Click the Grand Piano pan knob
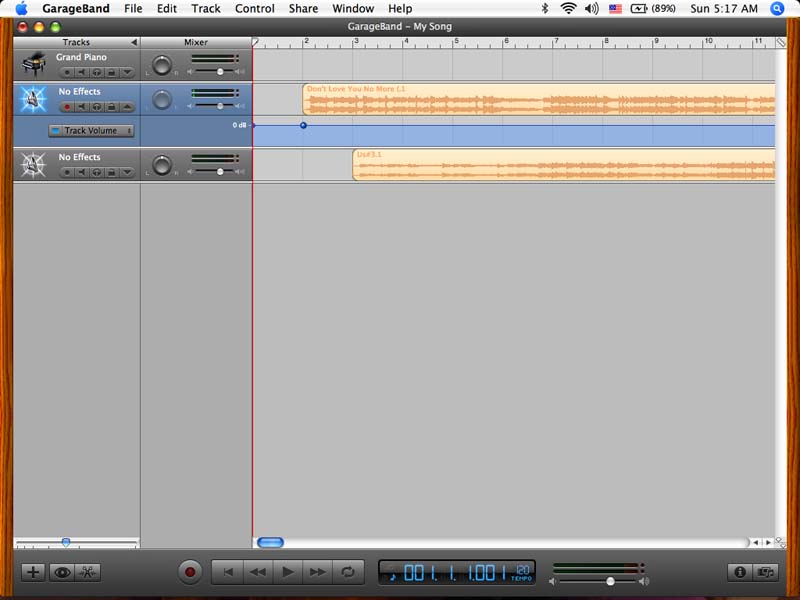This screenshot has height=600, width=800. point(162,65)
